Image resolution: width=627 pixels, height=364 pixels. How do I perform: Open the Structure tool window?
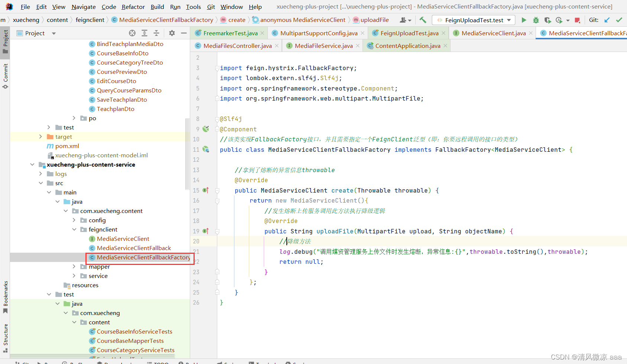(x=5, y=338)
